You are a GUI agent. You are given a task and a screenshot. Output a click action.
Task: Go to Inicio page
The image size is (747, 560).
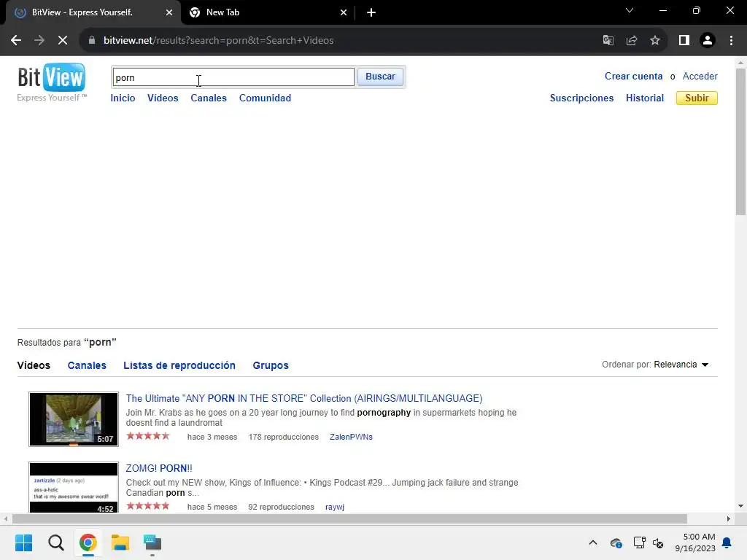[123, 98]
